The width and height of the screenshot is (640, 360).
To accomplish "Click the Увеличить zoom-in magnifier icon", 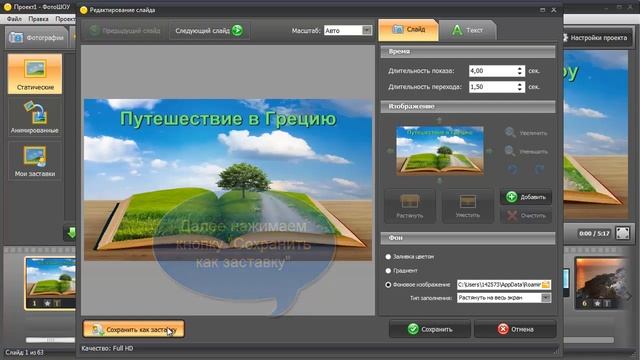I will point(510,132).
